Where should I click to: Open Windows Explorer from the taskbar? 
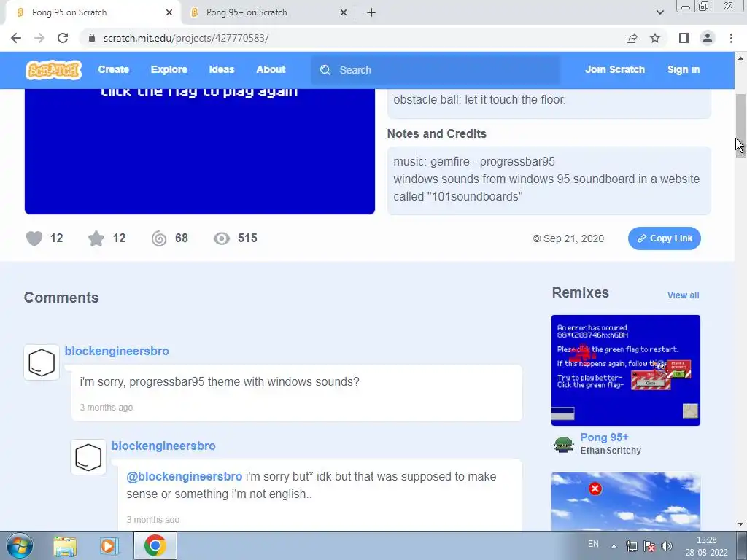pos(65,545)
